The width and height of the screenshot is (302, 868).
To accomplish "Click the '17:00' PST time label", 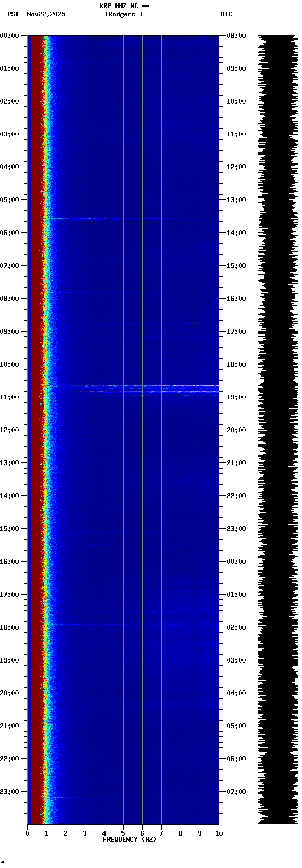I will tap(9, 595).
